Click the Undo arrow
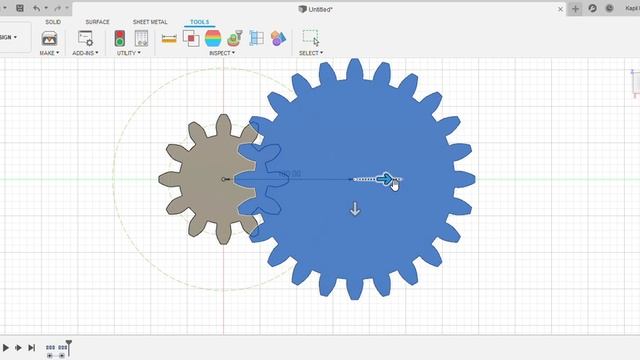The image size is (640, 360). pos(36,8)
